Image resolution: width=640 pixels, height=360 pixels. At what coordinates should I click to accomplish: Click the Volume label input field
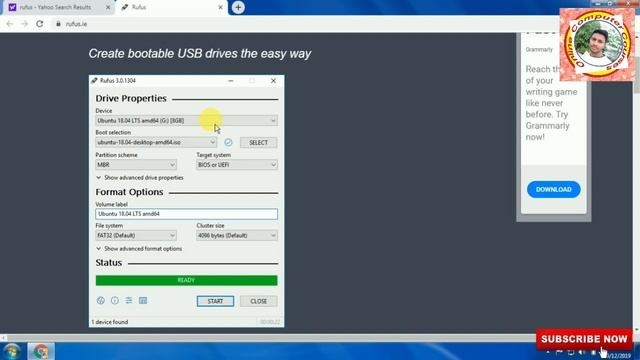pos(187,214)
